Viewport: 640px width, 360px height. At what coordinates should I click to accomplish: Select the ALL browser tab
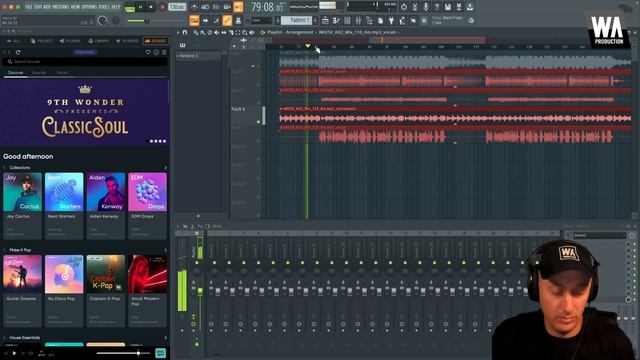[13, 41]
